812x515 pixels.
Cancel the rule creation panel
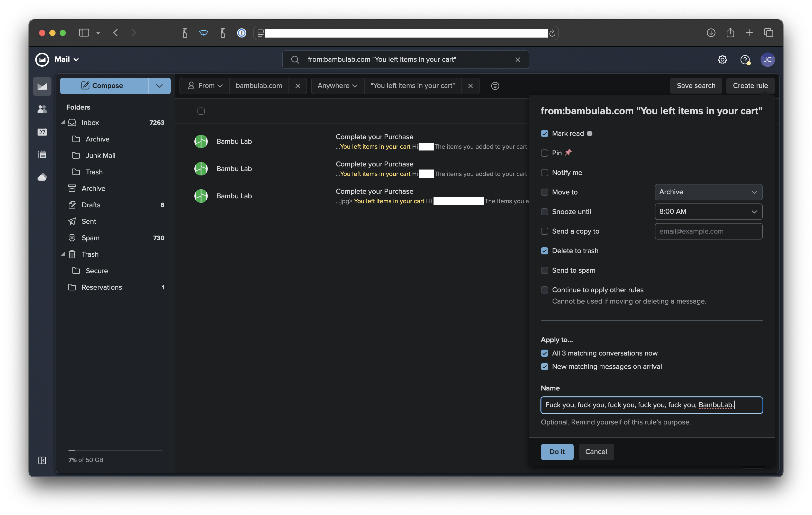(596, 452)
